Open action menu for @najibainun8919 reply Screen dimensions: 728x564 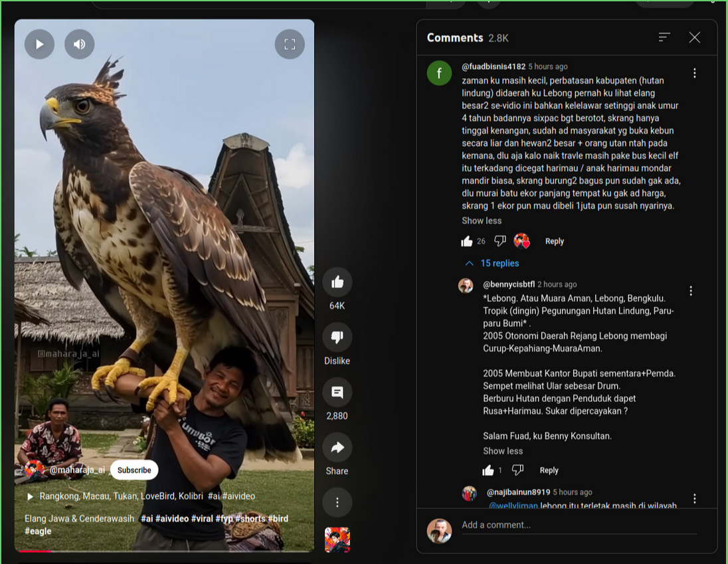point(695,498)
